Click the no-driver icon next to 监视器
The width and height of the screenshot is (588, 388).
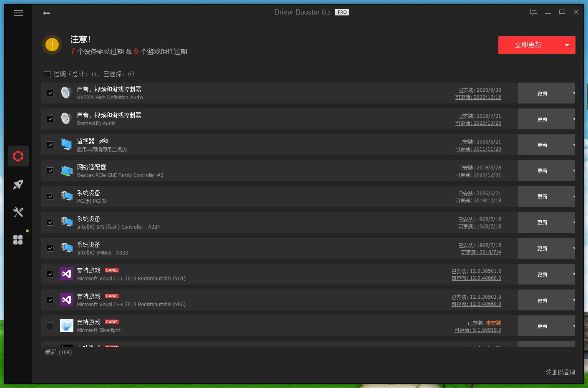[x=103, y=141]
